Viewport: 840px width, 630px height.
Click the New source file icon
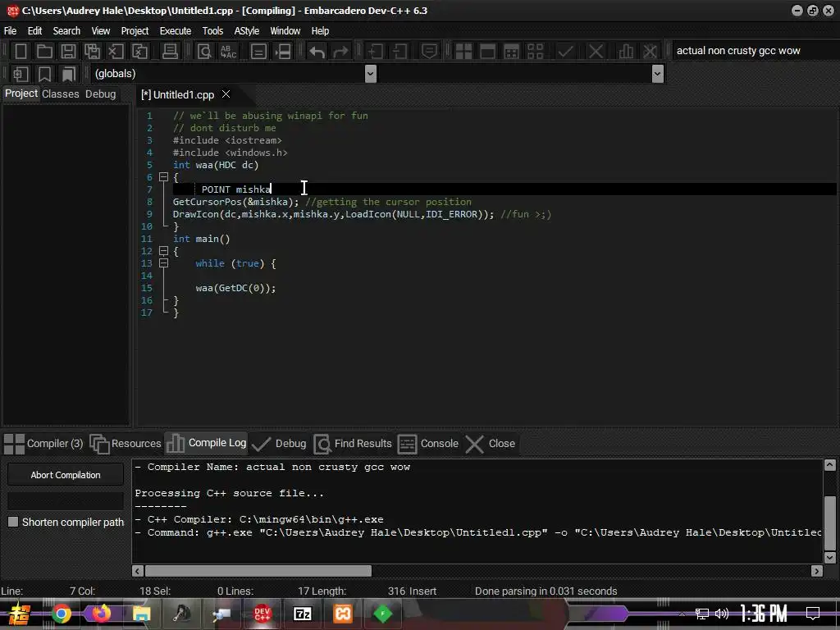(x=21, y=52)
